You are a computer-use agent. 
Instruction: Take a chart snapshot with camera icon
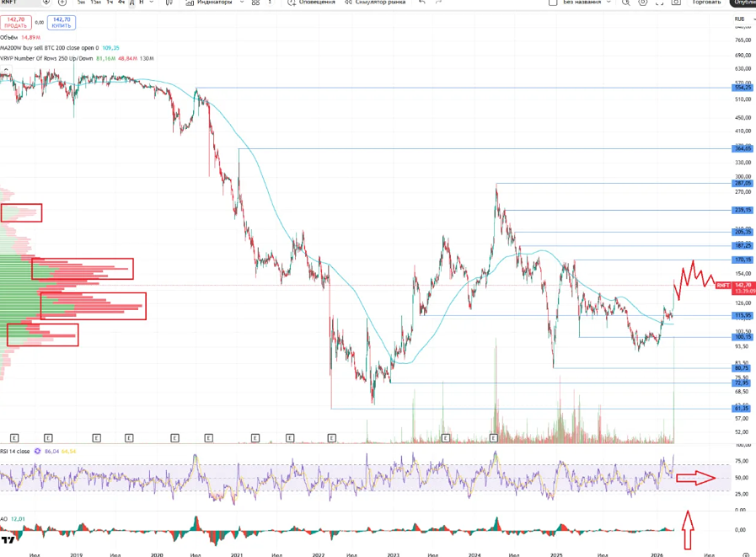pos(676,2)
